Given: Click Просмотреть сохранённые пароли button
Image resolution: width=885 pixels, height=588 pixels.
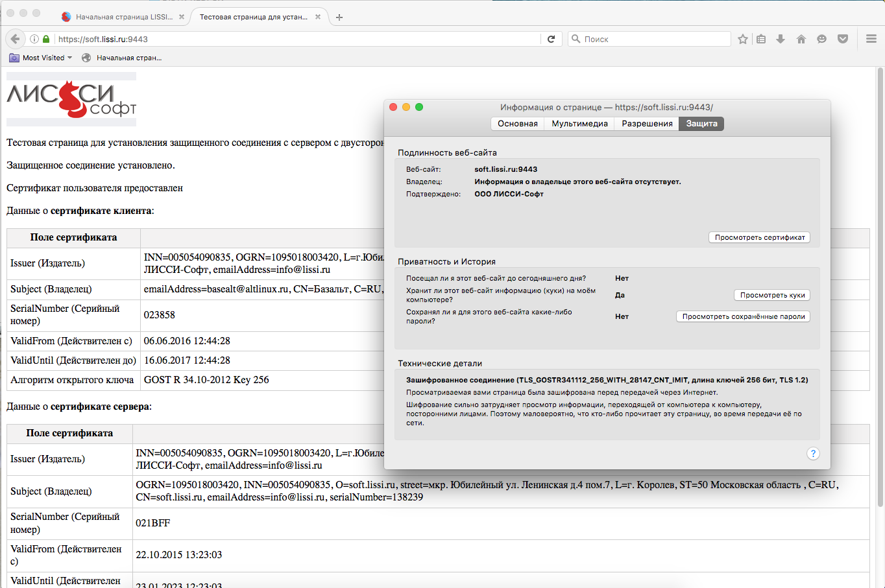Looking at the screenshot, I should pos(743,316).
